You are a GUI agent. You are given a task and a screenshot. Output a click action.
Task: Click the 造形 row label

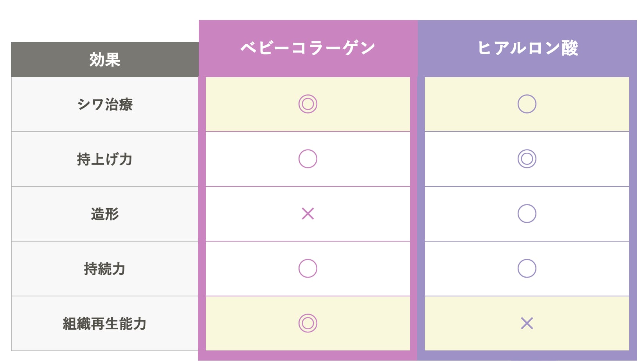tap(105, 214)
